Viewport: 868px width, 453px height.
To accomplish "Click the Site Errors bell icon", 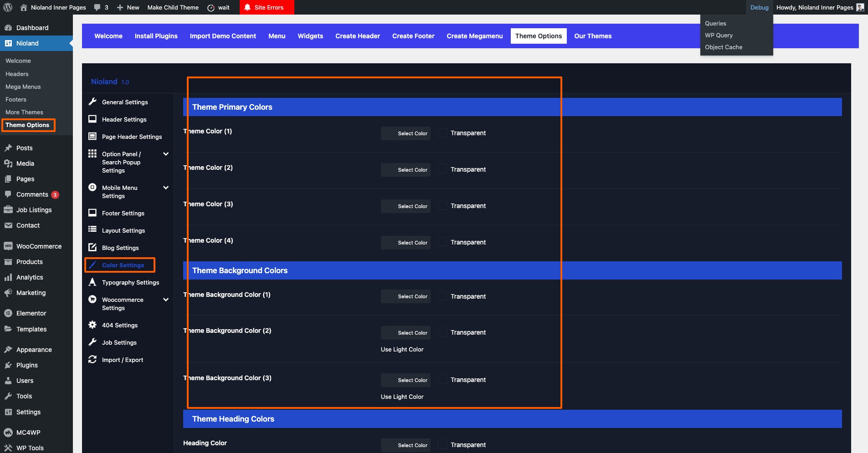I will point(247,7).
